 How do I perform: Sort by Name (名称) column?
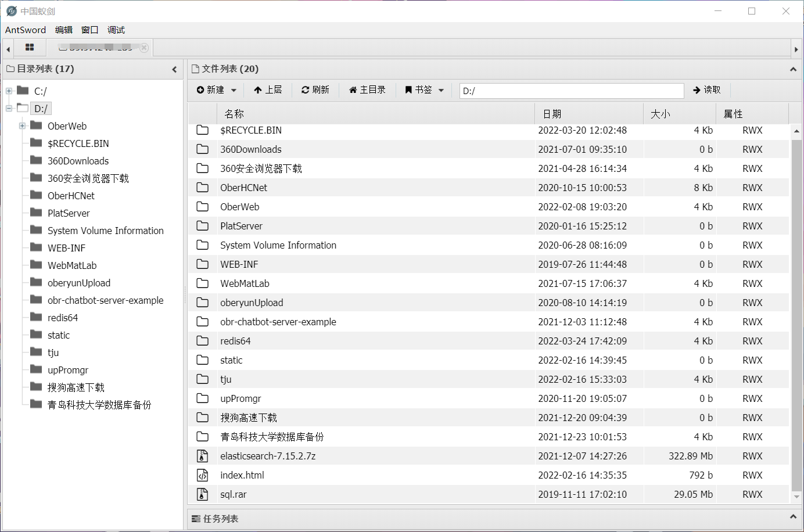(x=375, y=114)
